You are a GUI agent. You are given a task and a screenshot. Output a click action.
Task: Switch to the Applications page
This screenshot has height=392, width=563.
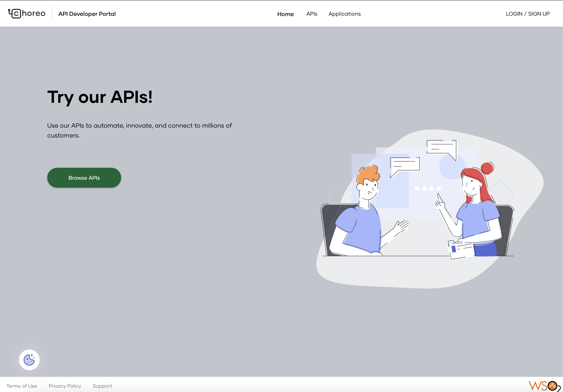345,14
